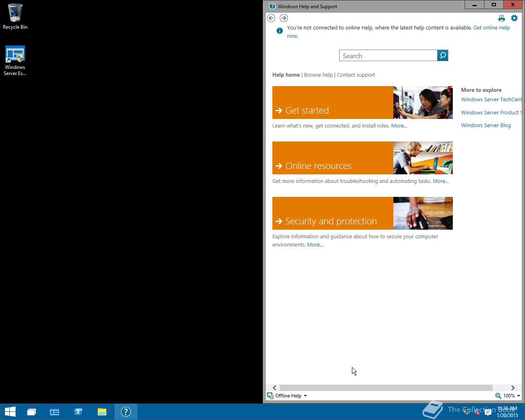This screenshot has height=420, width=525.
Task: Follow More link under Online resources
Action: pyautogui.click(x=441, y=181)
